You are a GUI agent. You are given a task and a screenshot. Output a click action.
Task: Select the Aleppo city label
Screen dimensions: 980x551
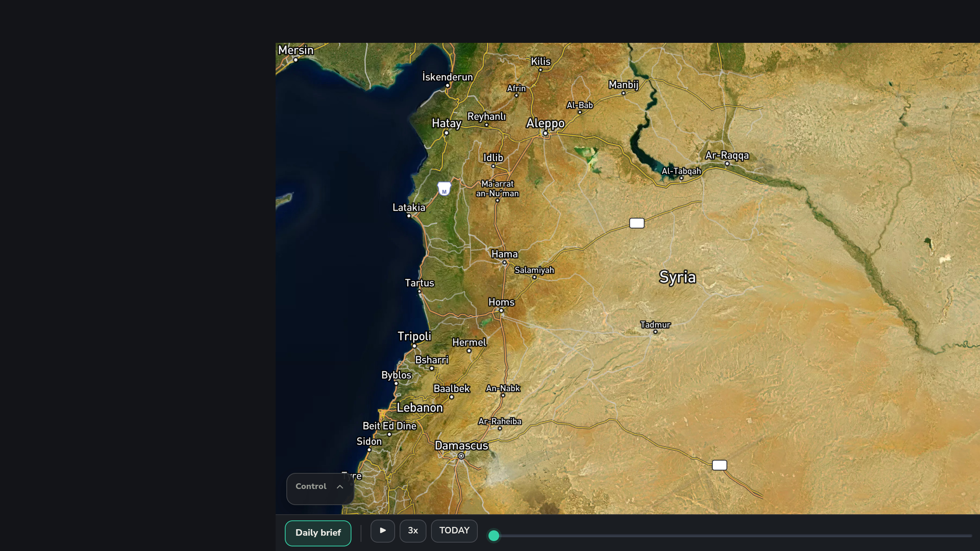(545, 123)
